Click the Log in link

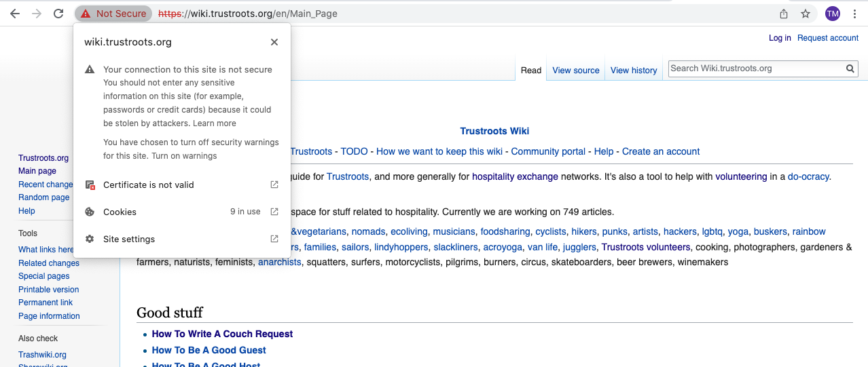pos(780,38)
